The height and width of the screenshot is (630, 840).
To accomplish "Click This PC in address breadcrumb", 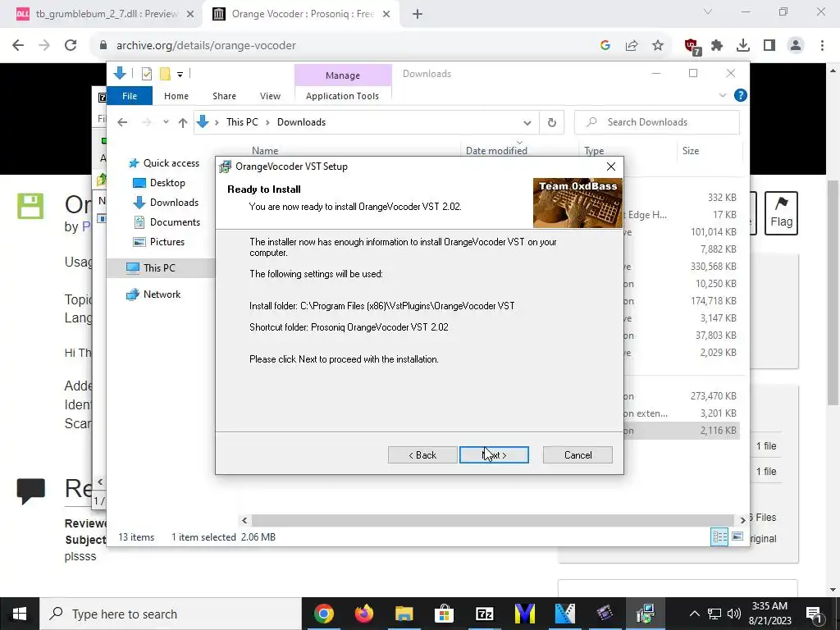I will point(242,122).
